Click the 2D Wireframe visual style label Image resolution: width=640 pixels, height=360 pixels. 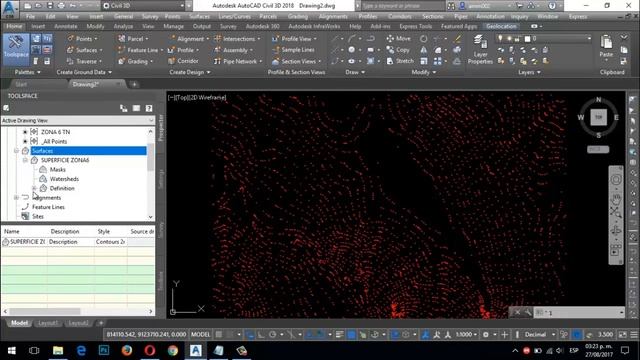[x=207, y=98]
